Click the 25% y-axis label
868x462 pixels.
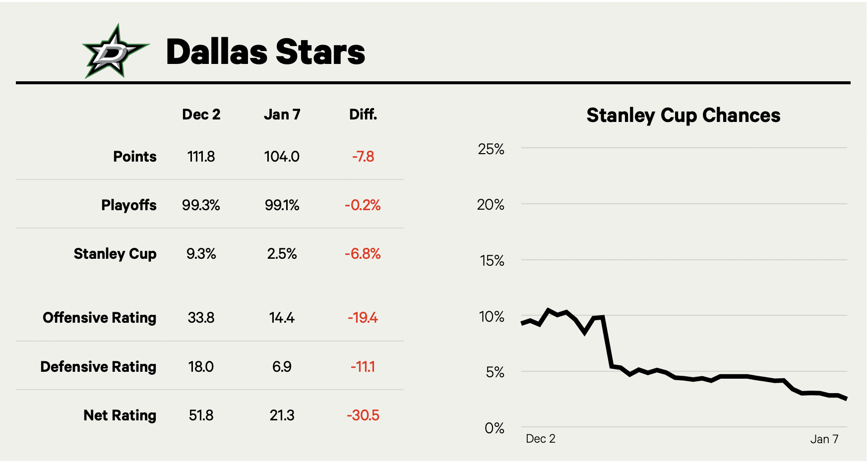pyautogui.click(x=491, y=149)
